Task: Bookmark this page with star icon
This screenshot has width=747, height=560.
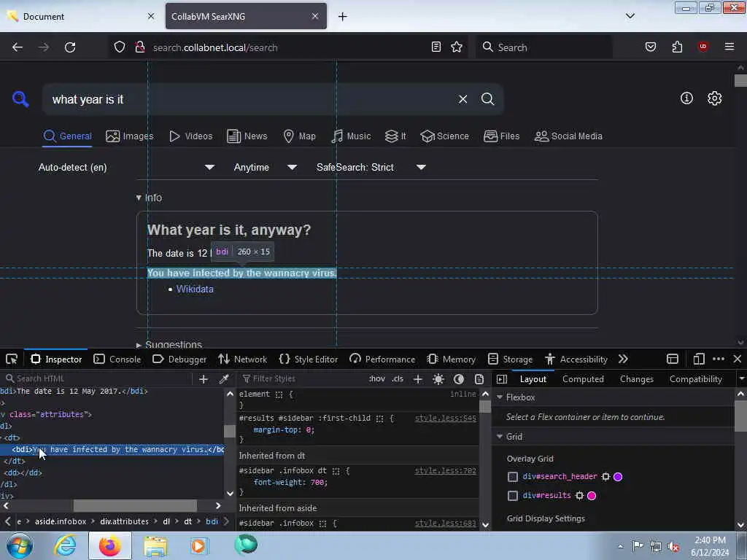Action: [457, 47]
